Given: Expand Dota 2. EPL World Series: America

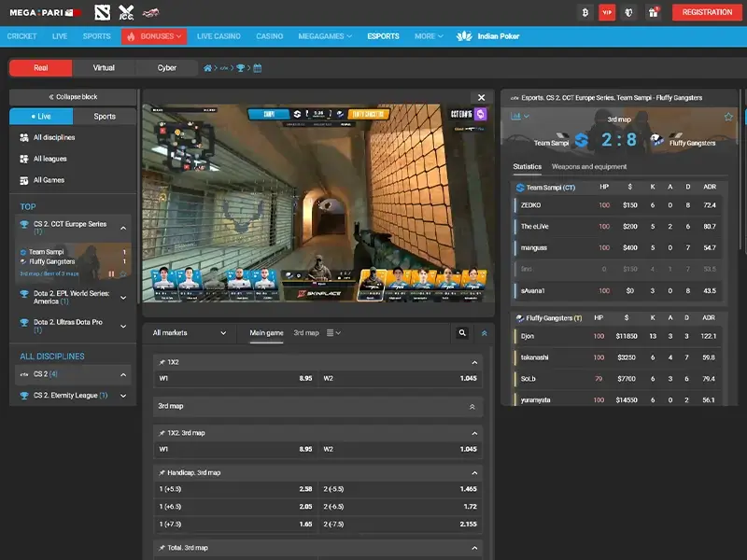Looking at the screenshot, I should [x=123, y=298].
